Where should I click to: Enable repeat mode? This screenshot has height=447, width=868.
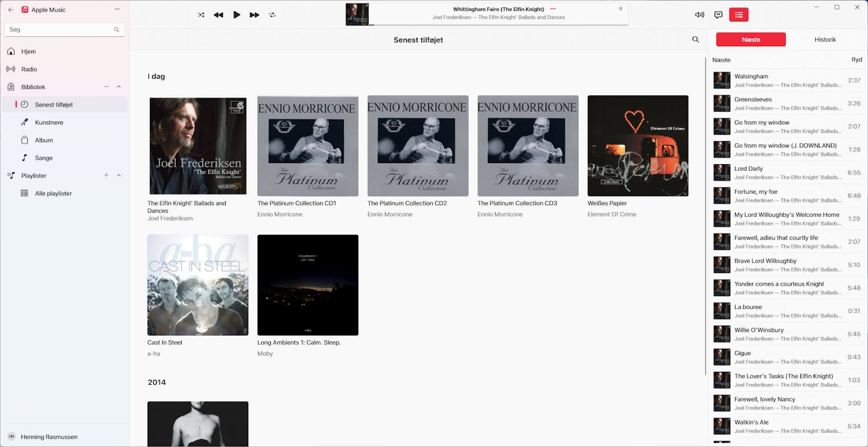273,14
